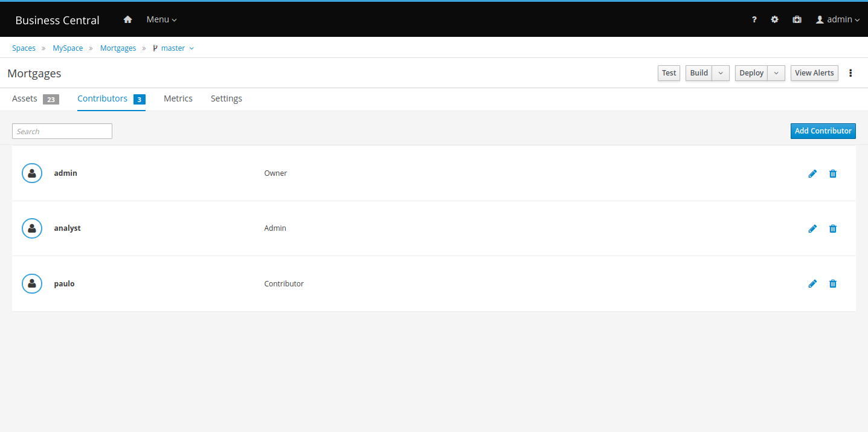
Task: Open the help question mark icon
Action: coord(754,19)
